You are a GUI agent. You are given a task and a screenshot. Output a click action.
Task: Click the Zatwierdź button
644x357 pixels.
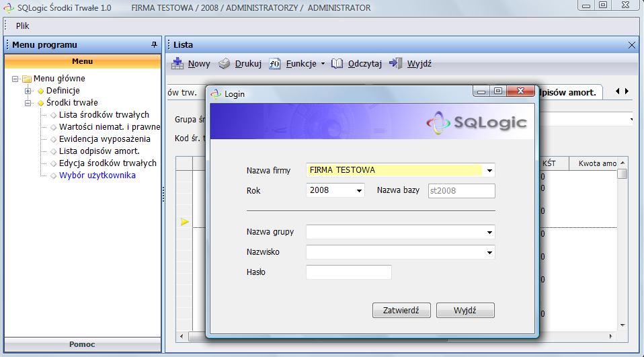click(x=401, y=310)
